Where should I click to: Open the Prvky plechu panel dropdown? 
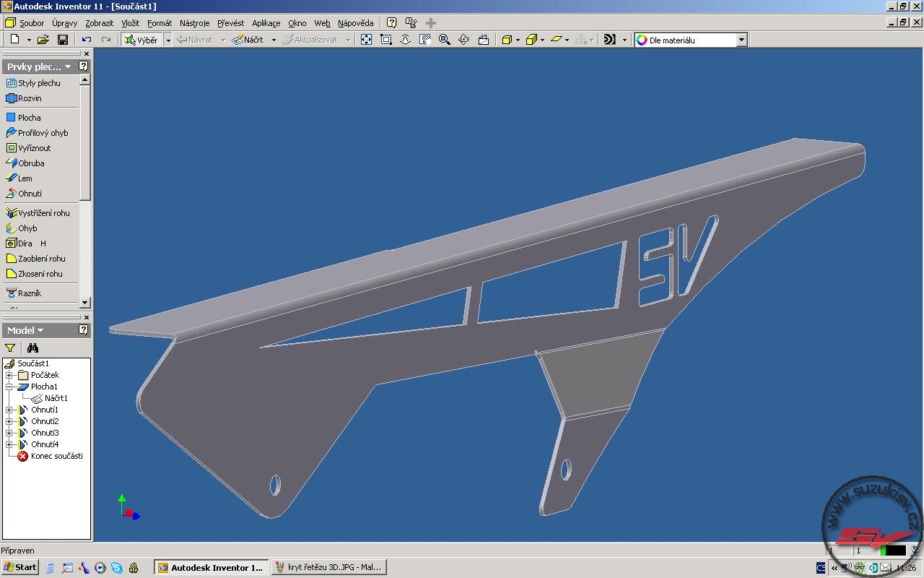coord(68,66)
